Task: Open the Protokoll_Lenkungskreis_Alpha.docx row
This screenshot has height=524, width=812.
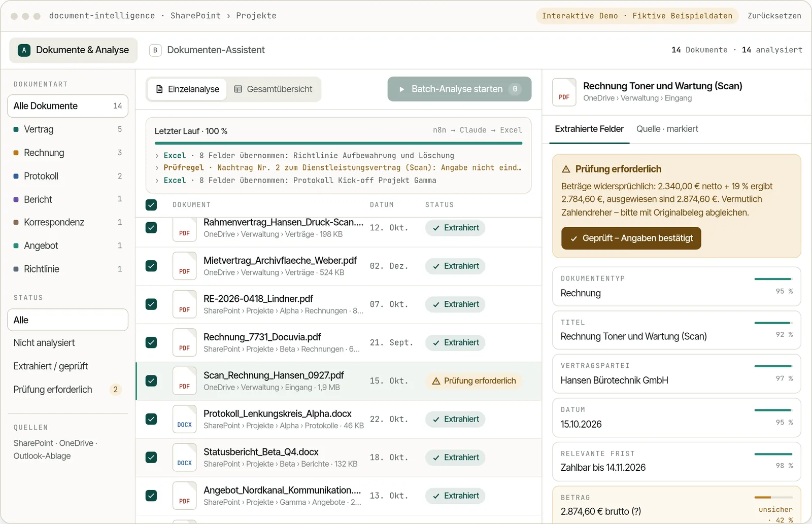Action: coord(339,420)
